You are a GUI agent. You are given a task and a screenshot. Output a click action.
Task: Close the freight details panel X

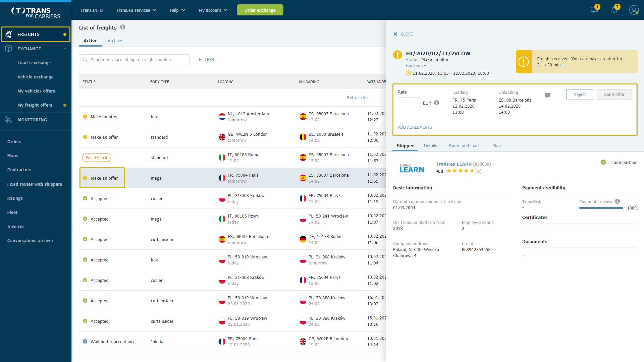(x=395, y=34)
